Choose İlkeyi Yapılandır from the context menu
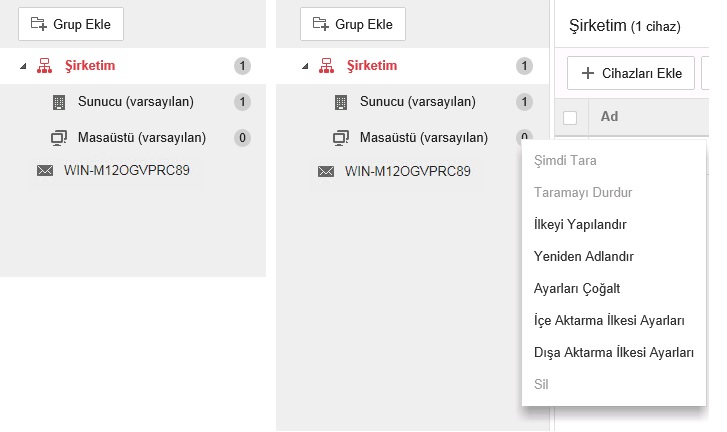 click(580, 224)
